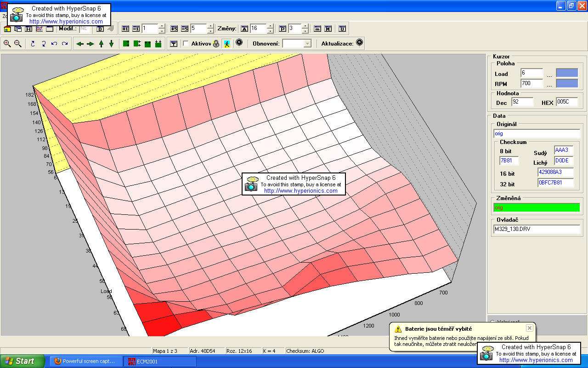The height and width of the screenshot is (368, 588).
Task: Click the A icon beside Změny
Action: (x=244, y=29)
